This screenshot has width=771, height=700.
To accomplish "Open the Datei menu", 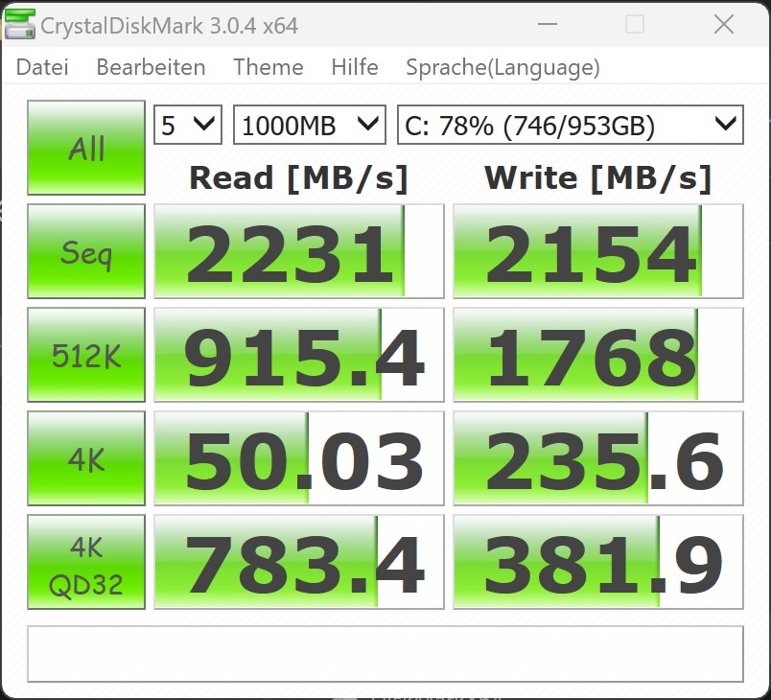I will click(x=42, y=67).
